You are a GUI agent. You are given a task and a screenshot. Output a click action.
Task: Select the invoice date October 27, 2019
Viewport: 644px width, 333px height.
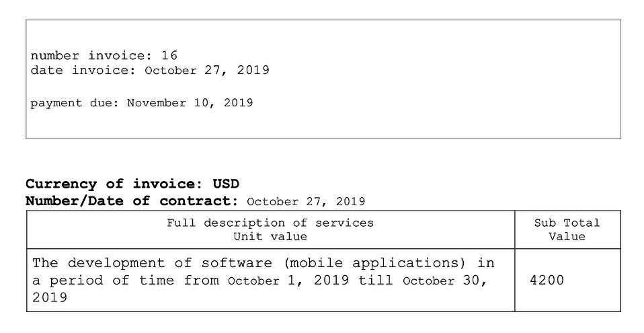(x=207, y=70)
